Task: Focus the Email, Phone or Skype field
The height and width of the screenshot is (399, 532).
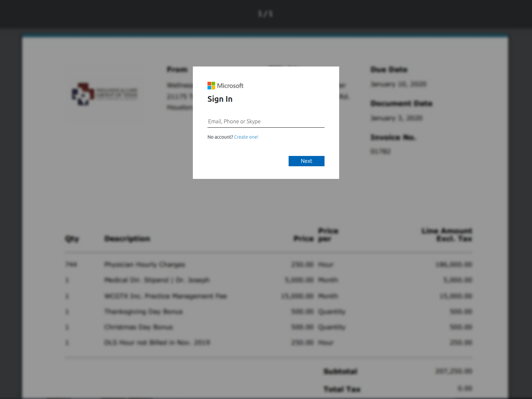Action: 266,122
